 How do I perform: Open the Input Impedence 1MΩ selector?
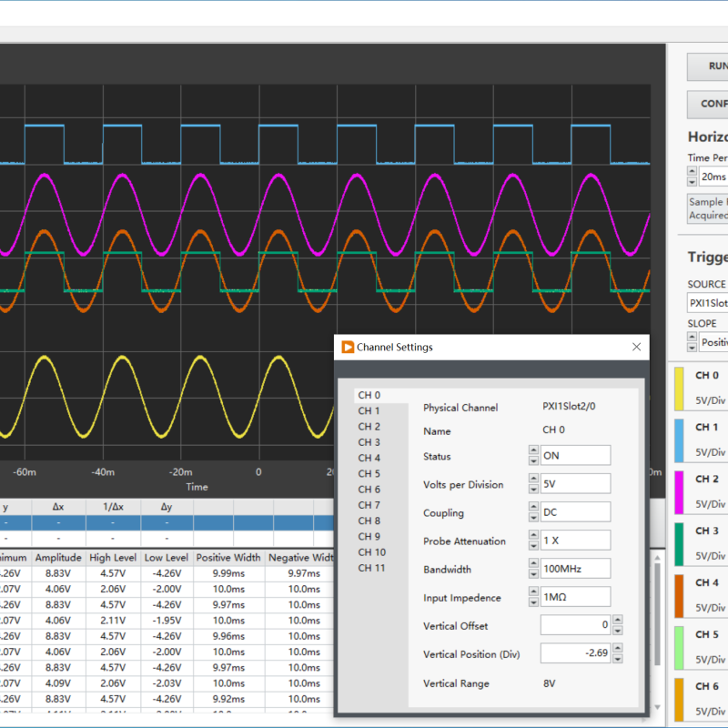click(x=575, y=597)
